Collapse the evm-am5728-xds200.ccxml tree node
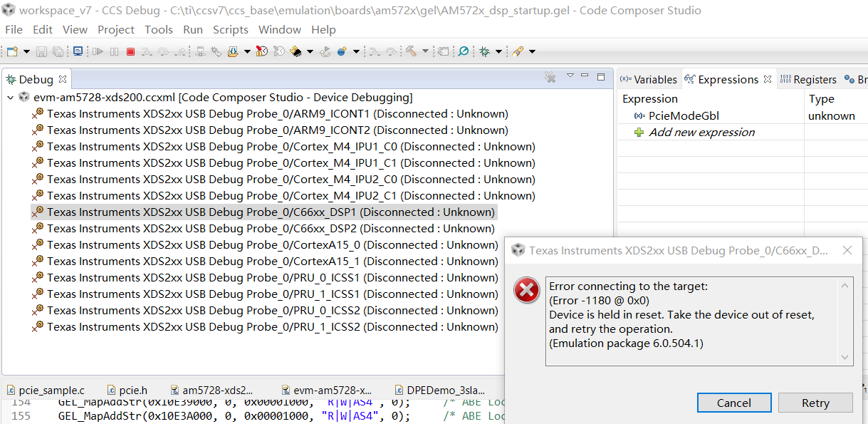The image size is (868, 424). pos(10,98)
